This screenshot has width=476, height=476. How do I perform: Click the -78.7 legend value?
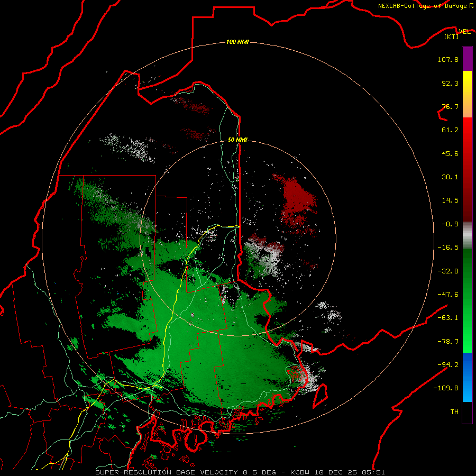tap(448, 342)
